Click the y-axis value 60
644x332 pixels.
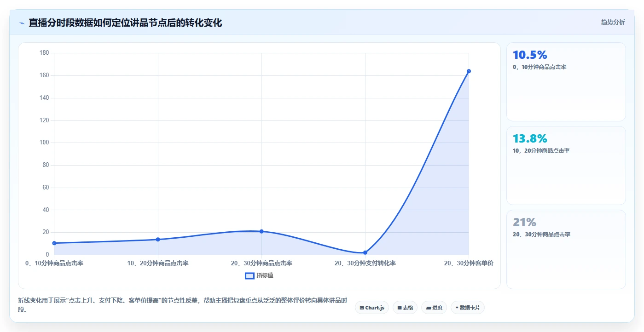coord(46,188)
